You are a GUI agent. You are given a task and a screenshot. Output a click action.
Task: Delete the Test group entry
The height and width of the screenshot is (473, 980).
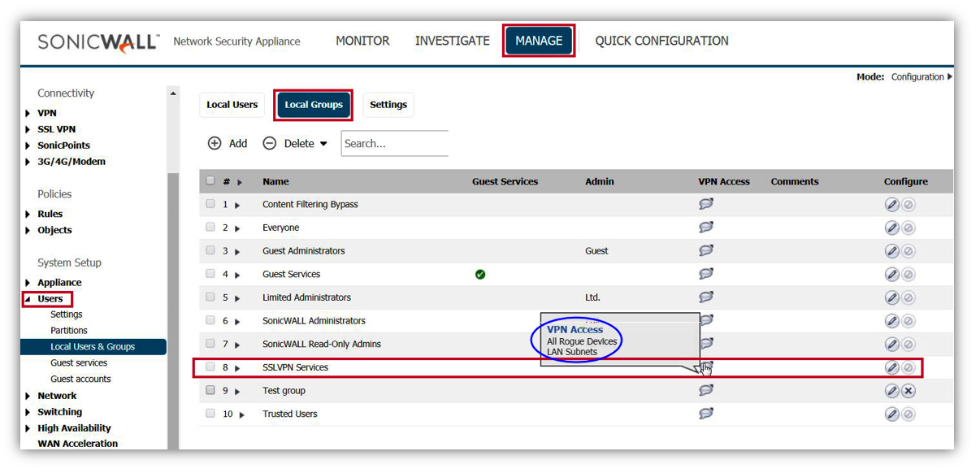pos(908,391)
